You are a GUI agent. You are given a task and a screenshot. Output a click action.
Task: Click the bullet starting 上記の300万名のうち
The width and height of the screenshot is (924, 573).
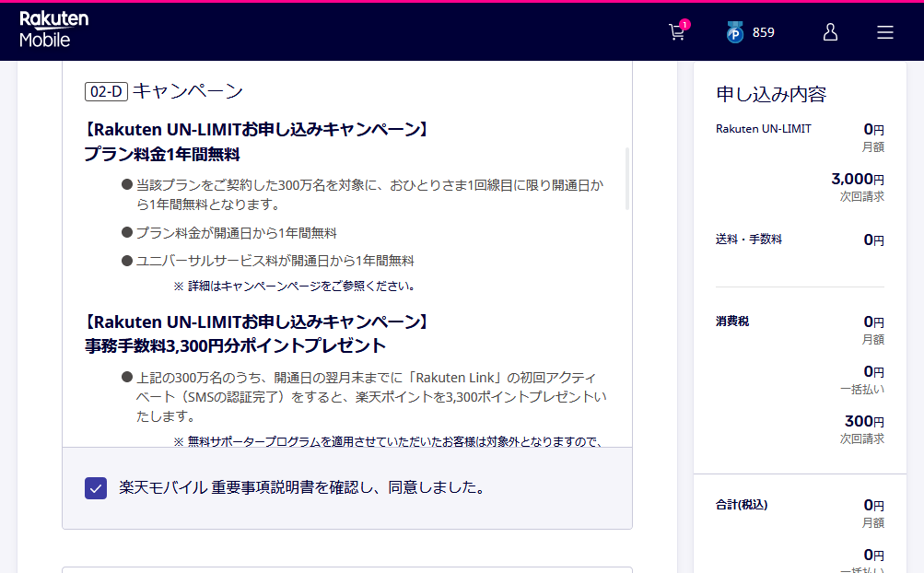pyautogui.click(x=371, y=397)
